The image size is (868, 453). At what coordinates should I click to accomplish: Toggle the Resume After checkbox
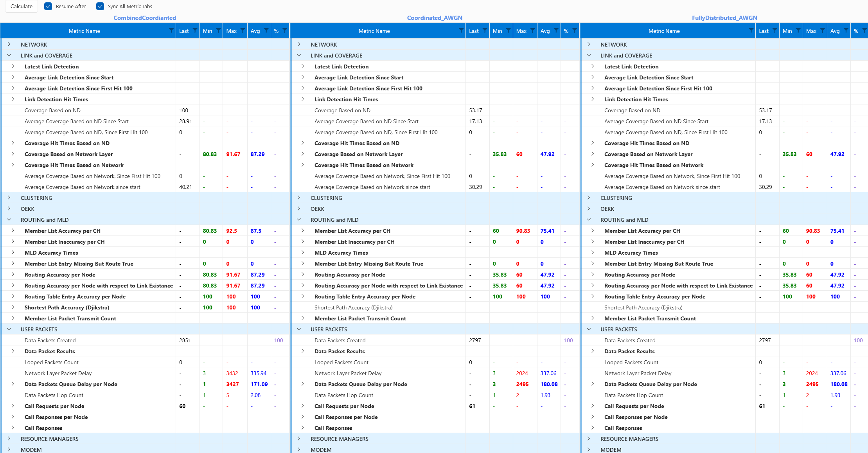click(48, 6)
